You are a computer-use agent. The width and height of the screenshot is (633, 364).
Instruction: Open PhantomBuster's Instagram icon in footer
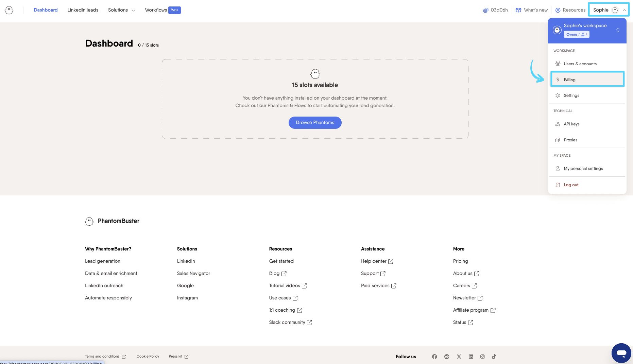[482, 357]
